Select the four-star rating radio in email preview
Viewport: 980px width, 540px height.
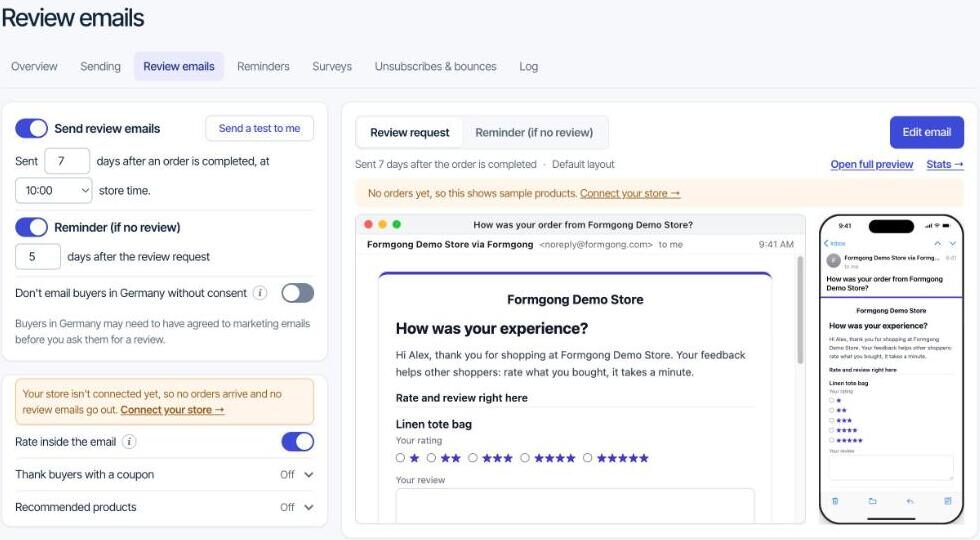click(x=525, y=458)
